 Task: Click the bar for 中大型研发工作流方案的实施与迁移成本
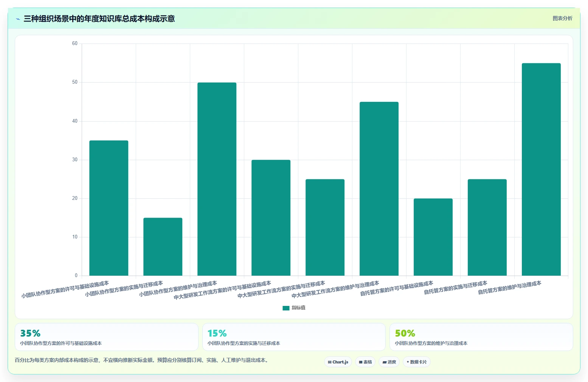click(x=325, y=227)
